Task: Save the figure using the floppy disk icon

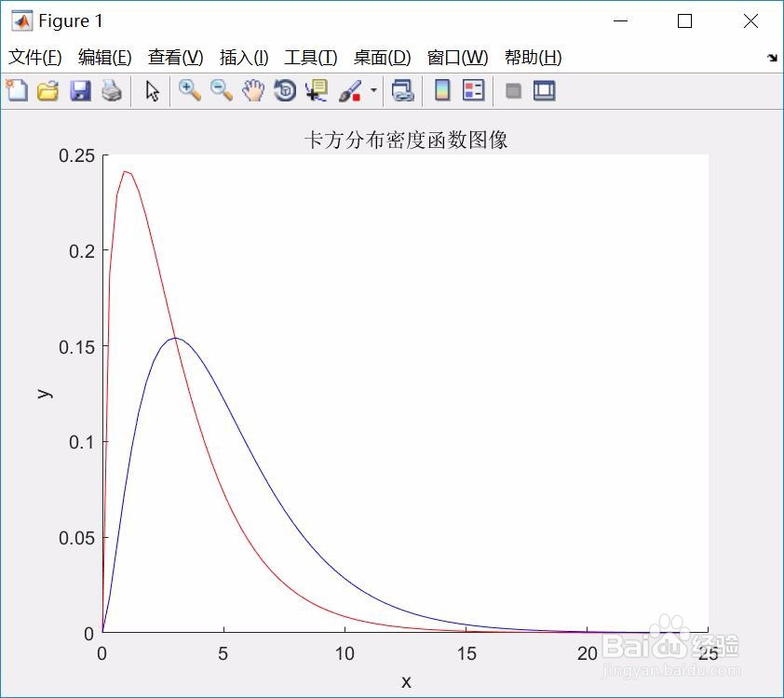Action: coord(80,91)
